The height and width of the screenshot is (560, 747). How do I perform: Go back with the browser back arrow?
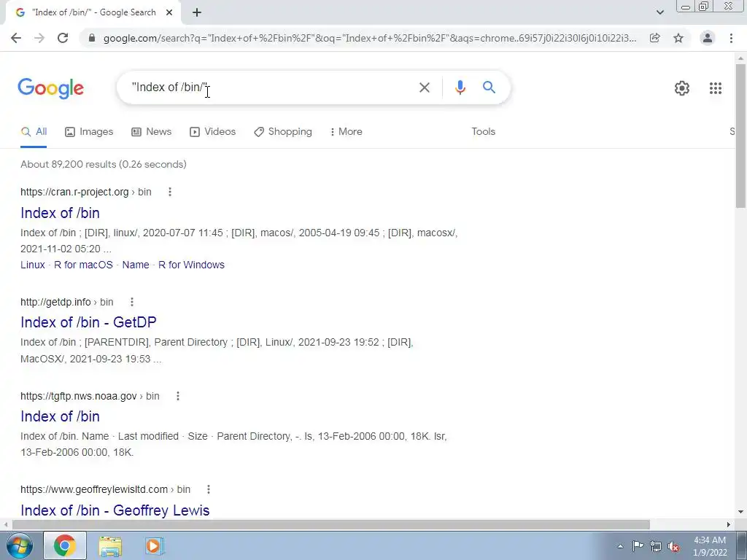(16, 38)
